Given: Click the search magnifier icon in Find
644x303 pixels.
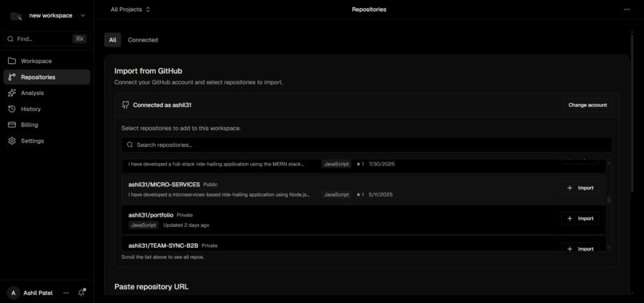Looking at the screenshot, I should (10, 39).
